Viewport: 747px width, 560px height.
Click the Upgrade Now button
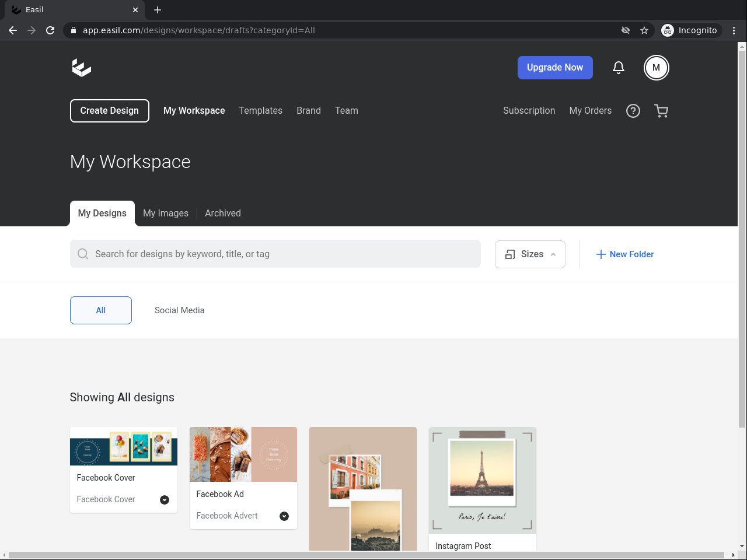click(x=555, y=68)
